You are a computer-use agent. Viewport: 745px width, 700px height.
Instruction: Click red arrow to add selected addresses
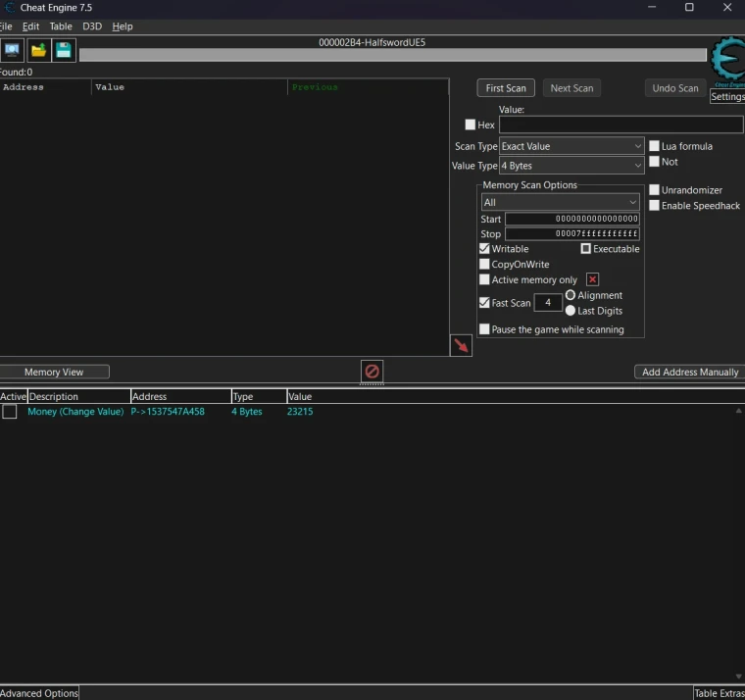click(x=461, y=345)
